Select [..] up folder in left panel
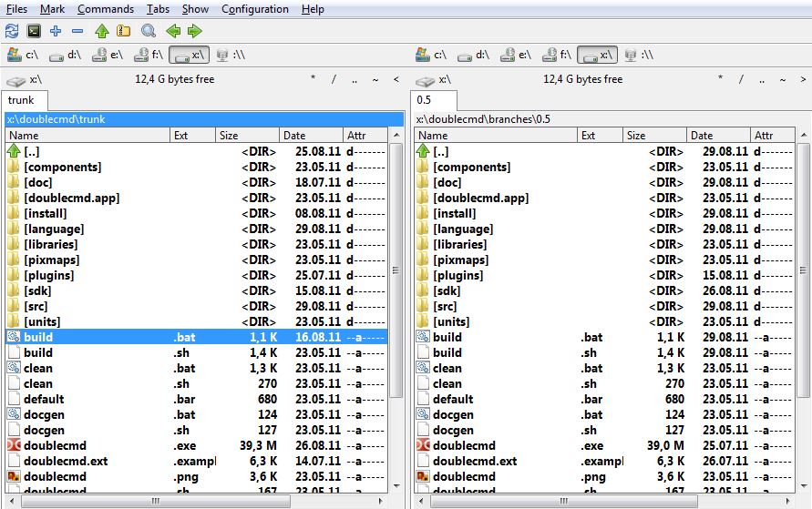 pos(196,151)
